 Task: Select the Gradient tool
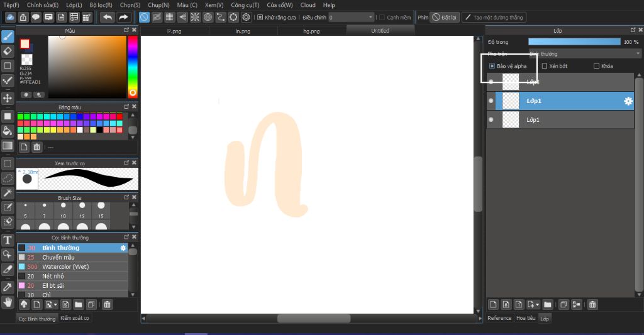(8, 146)
